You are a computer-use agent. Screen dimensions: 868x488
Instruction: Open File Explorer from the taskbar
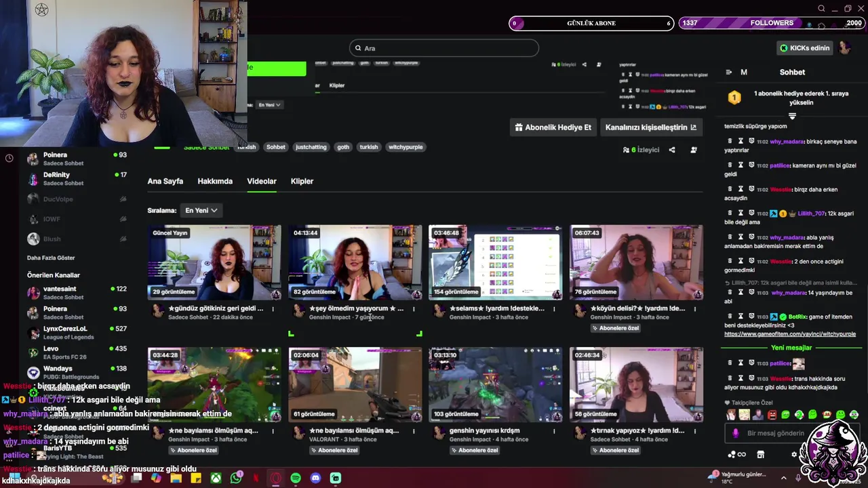[176, 478]
